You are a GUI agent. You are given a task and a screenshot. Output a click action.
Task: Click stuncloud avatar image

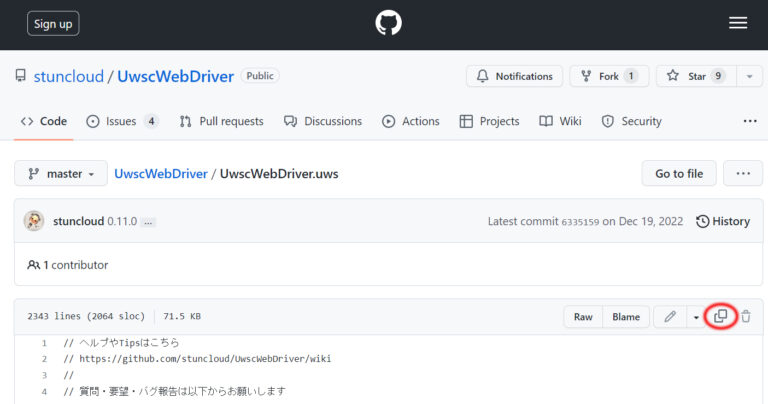(x=34, y=221)
